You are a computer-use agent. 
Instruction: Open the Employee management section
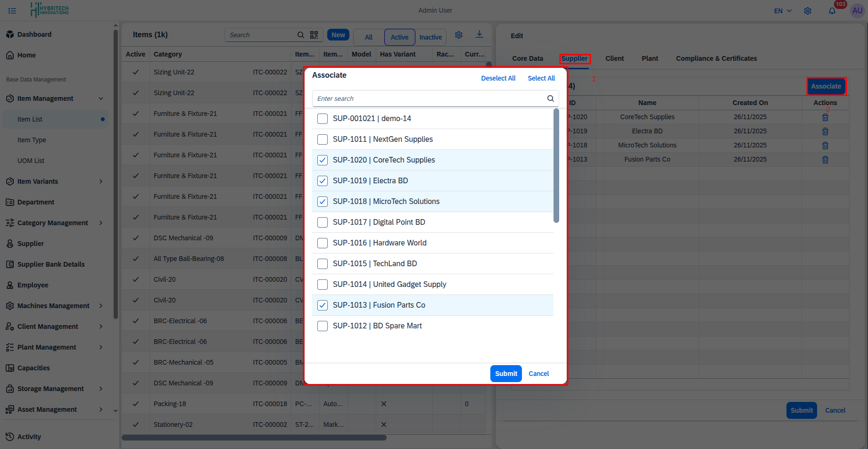(x=33, y=285)
